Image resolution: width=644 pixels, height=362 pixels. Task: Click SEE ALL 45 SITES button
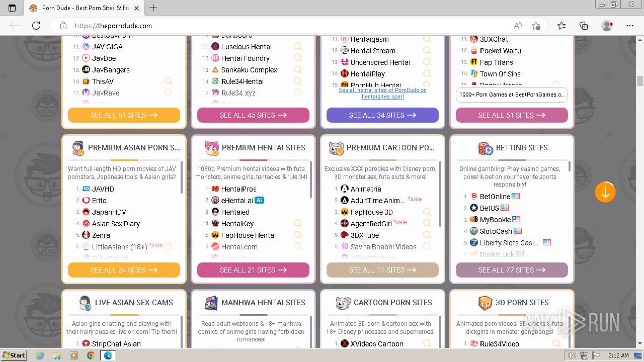coord(253,115)
